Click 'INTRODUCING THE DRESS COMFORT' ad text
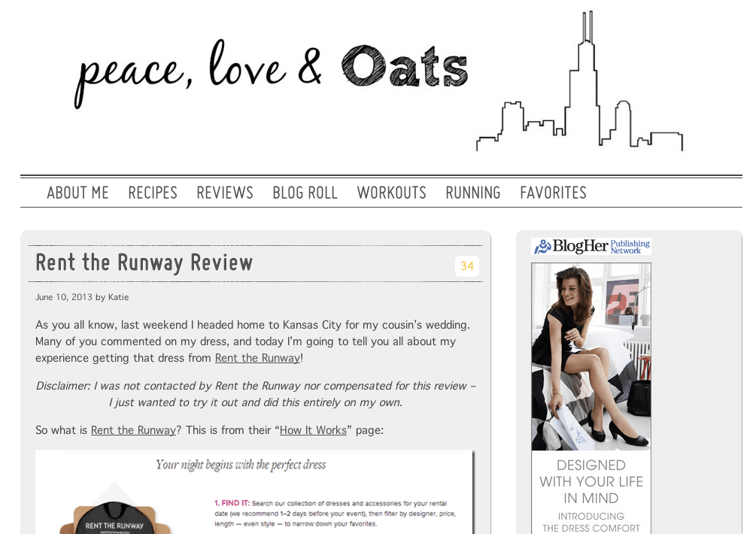The image size is (756, 534). click(591, 523)
